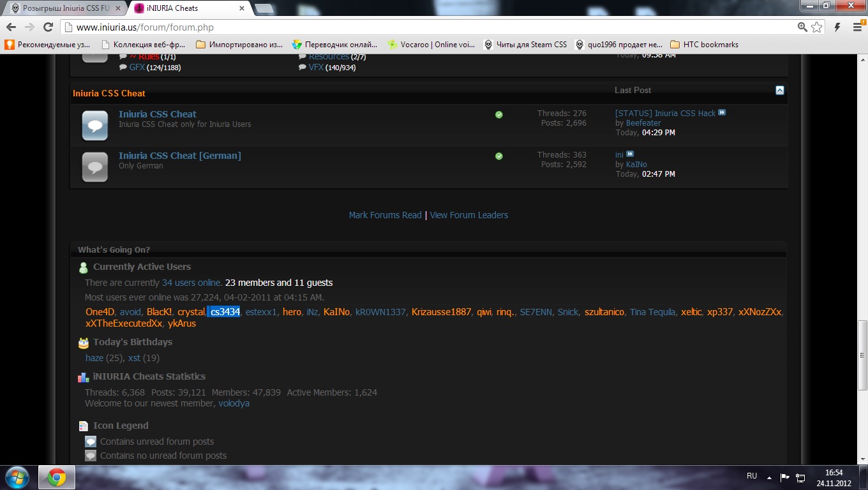This screenshot has width=868, height=490.
Task: Click View Forum Leaders
Action: [x=469, y=215]
